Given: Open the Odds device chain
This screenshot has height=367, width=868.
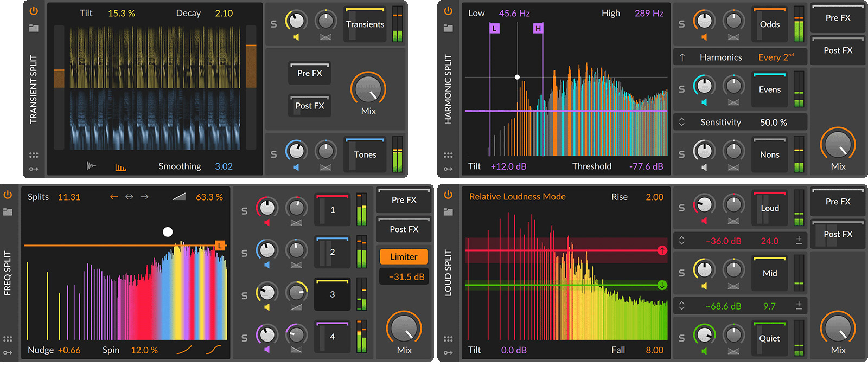Looking at the screenshot, I should tap(770, 24).
